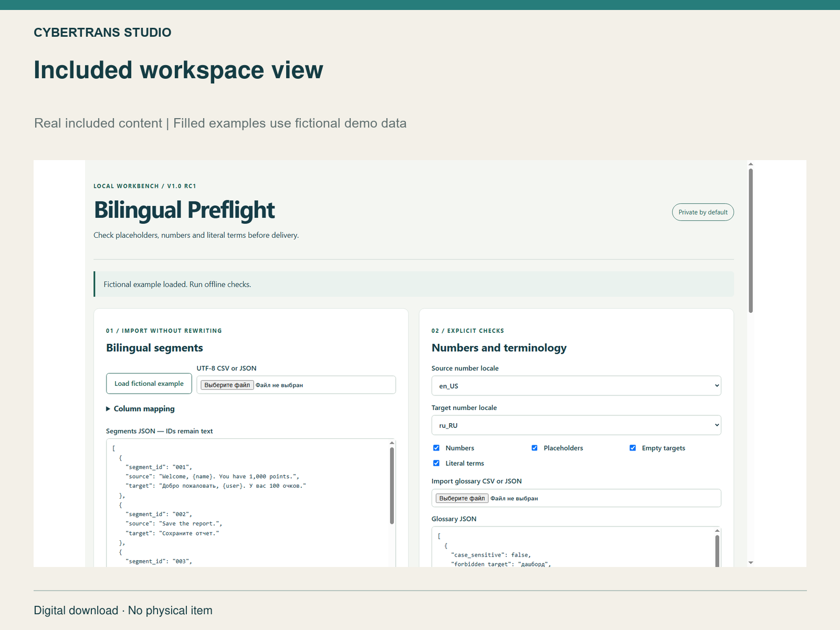Click the 'Segments JSON — IDs remain text' label
The width and height of the screenshot is (840, 630).
coord(159,431)
